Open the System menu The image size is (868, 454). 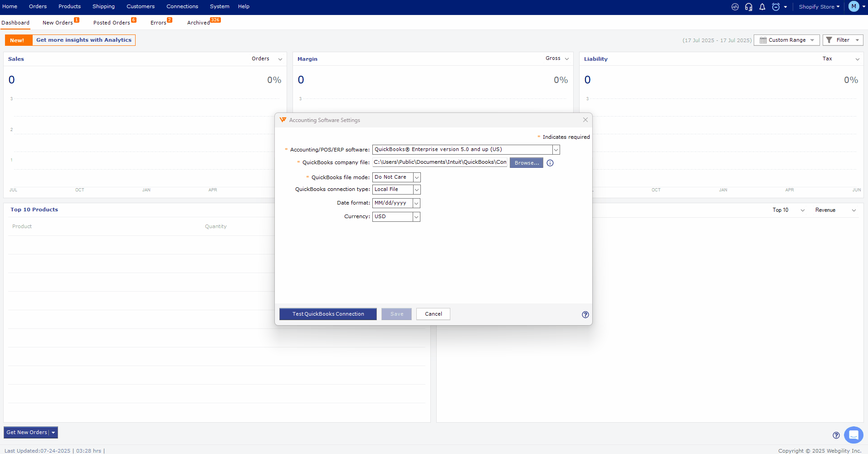point(219,6)
